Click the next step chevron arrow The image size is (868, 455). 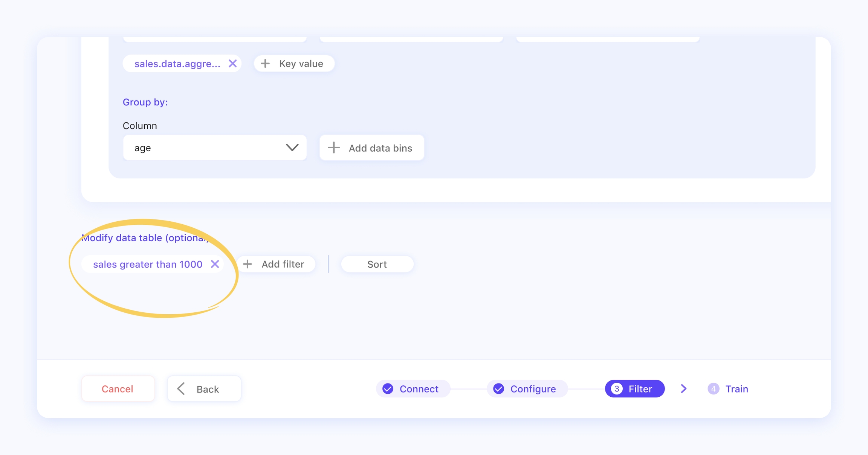[684, 389]
